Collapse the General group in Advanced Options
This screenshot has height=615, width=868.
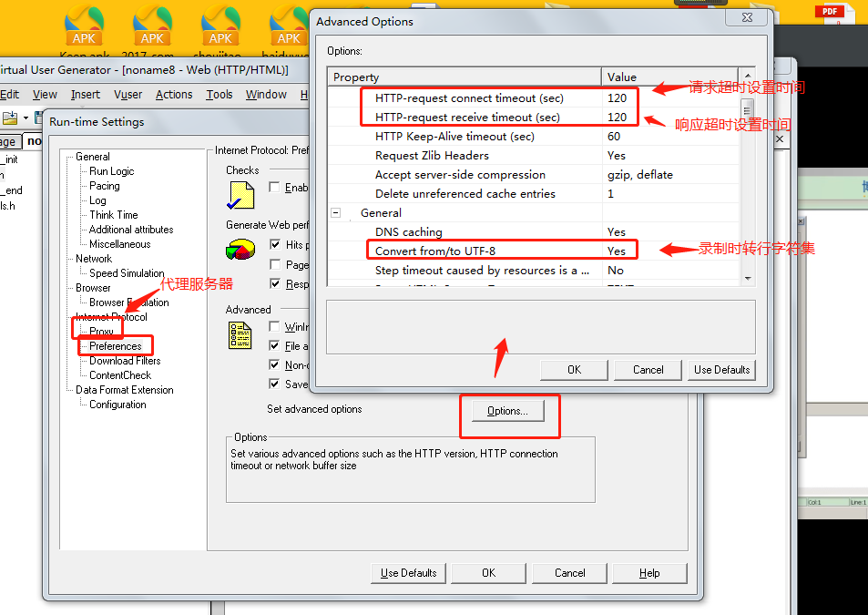(x=335, y=212)
